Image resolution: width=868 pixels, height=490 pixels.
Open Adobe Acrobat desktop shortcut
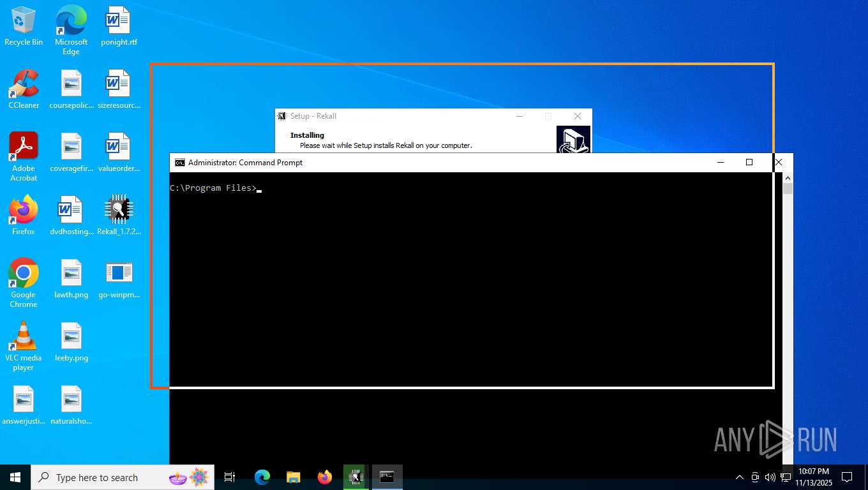pyautogui.click(x=24, y=157)
